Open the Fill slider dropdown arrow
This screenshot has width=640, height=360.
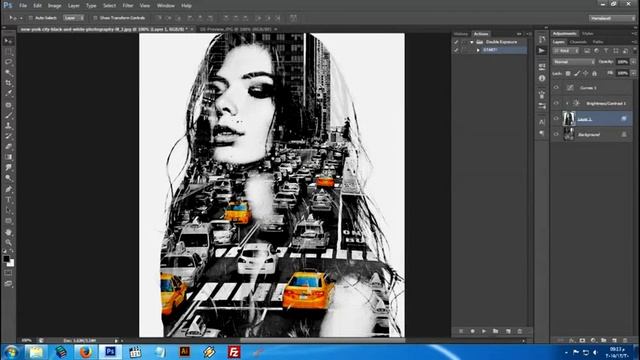[x=633, y=73]
